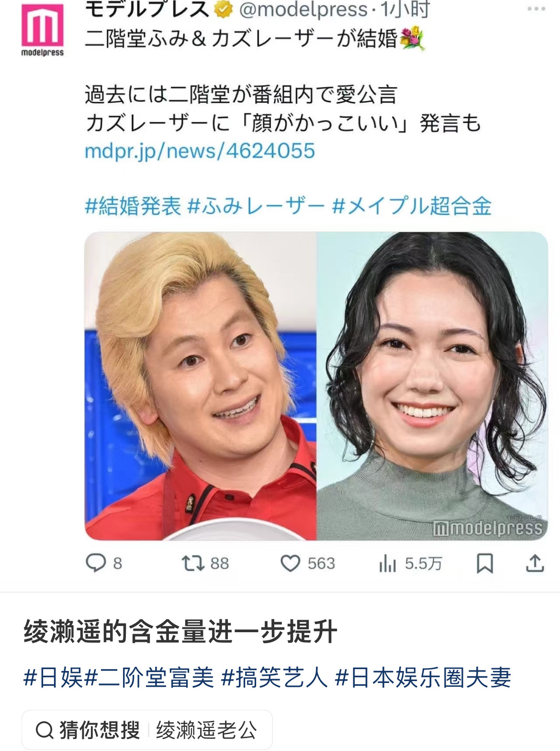This screenshot has width=560, height=751.
Task: Open the #日本娱乐圈夫妻 topic tag
Action: pos(423,677)
